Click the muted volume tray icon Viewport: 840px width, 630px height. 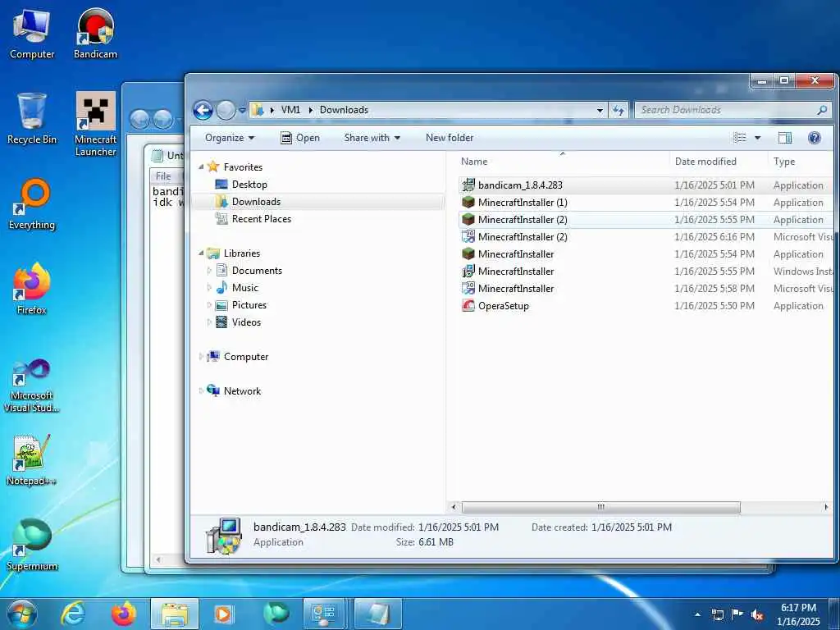click(757, 614)
